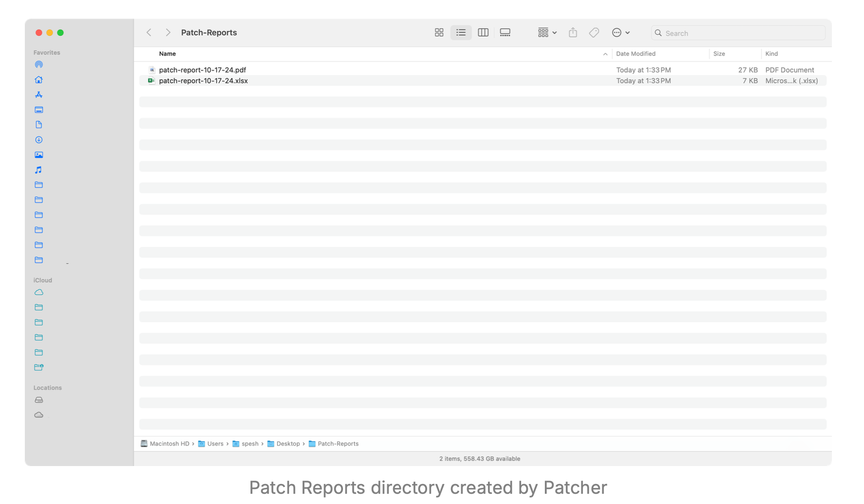Sort by the Kind column header

tap(772, 54)
